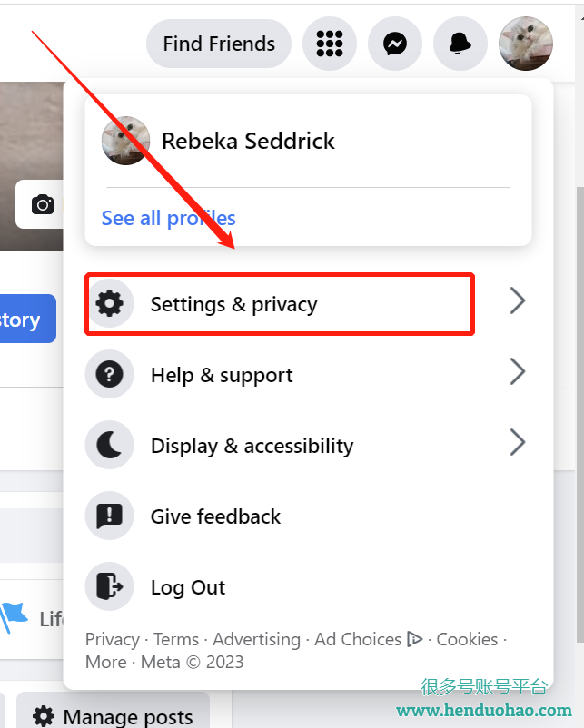Image resolution: width=584 pixels, height=728 pixels.
Task: Select Log Out menu entry
Action: tap(188, 587)
